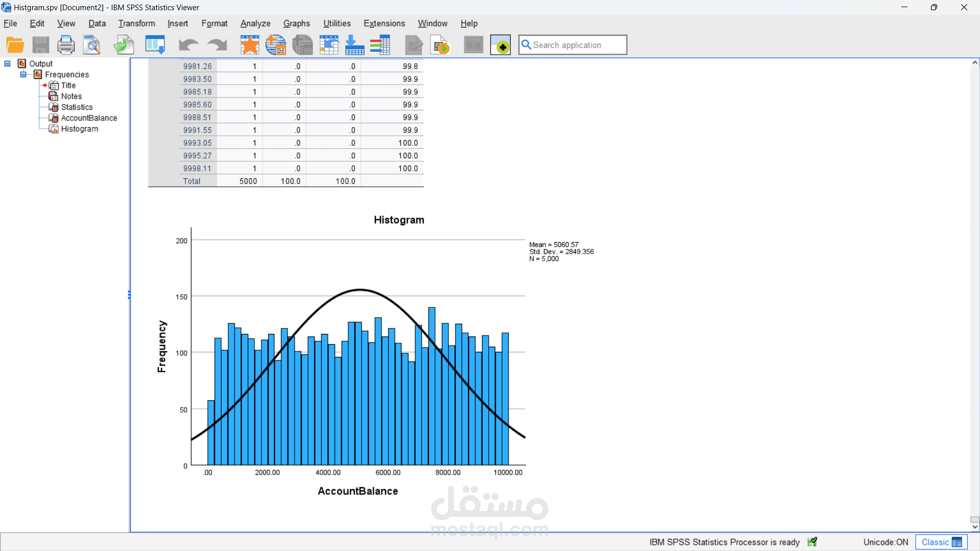Click Unicode:ON in status bar
The image size is (980, 551).
(x=886, y=542)
